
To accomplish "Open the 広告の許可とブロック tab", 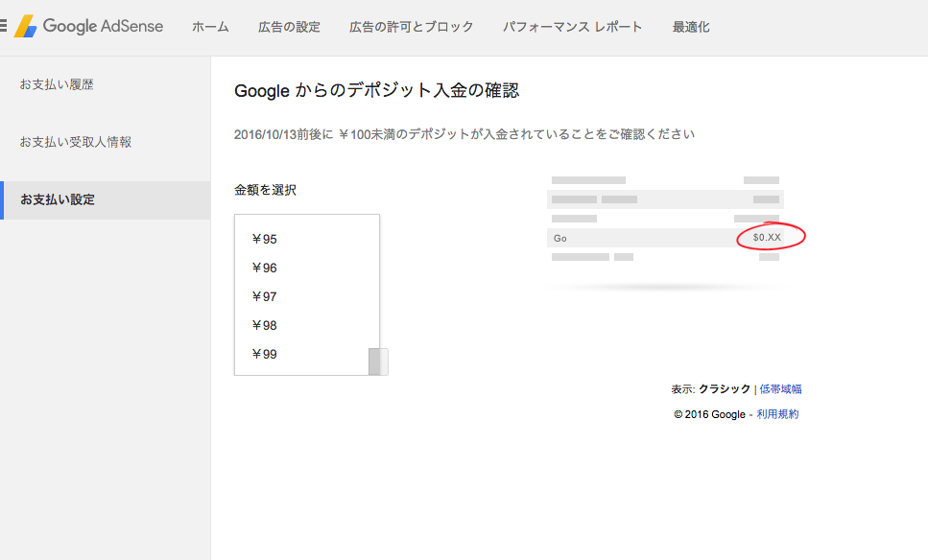I will [412, 27].
